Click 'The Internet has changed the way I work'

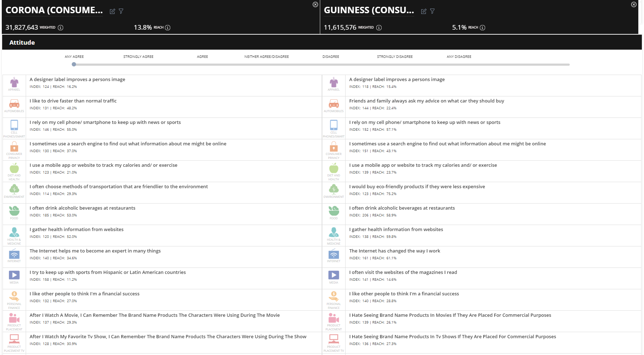tap(394, 251)
